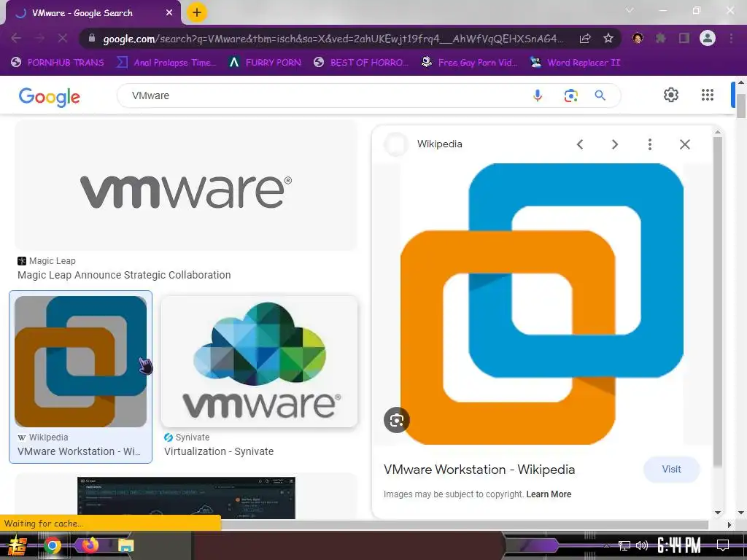Image resolution: width=747 pixels, height=560 pixels.
Task: Select the VMware Workstation Wikipedia thumbnail
Action: click(x=80, y=362)
